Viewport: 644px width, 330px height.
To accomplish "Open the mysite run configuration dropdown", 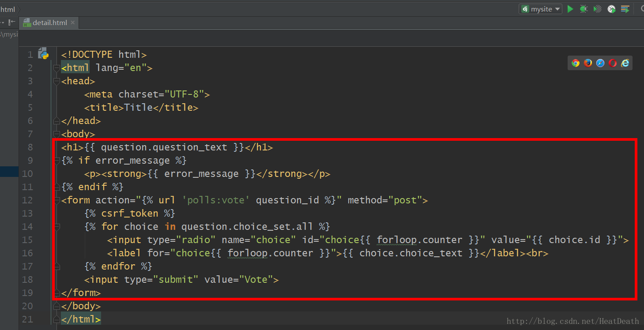I will (541, 9).
